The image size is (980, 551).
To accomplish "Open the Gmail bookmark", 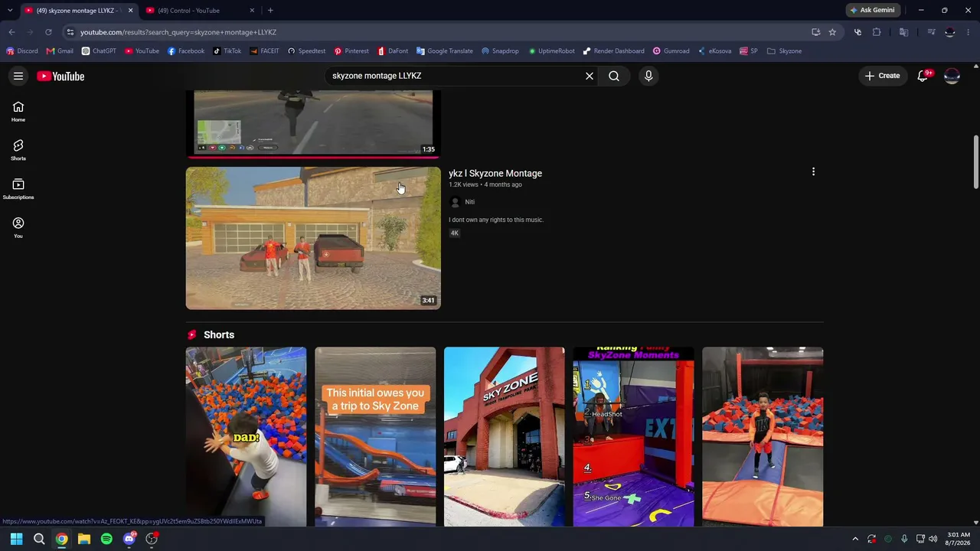I will [x=60, y=51].
